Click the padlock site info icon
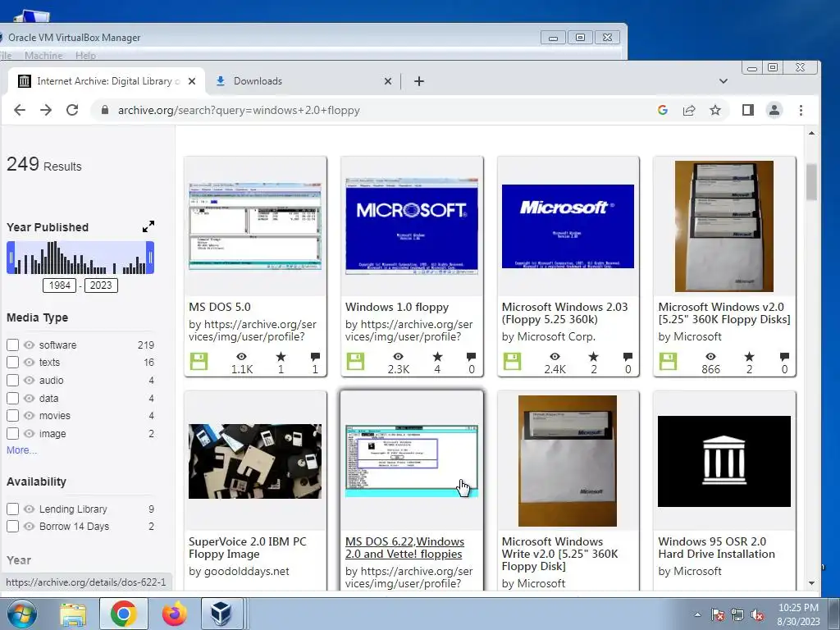Viewport: 840px width, 630px height. tap(105, 111)
